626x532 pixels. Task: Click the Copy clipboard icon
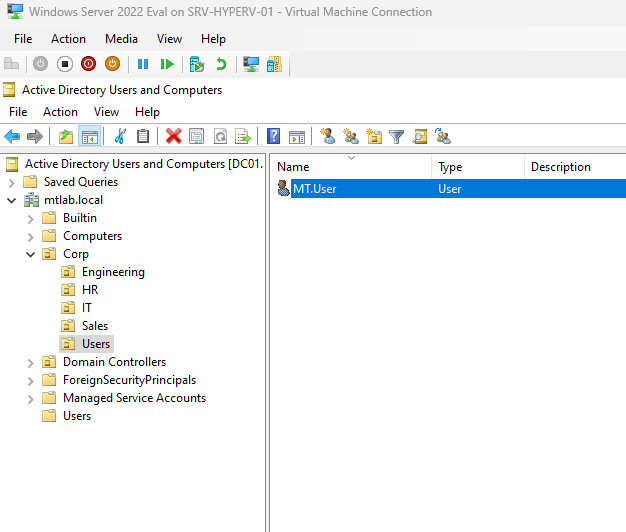(x=143, y=136)
